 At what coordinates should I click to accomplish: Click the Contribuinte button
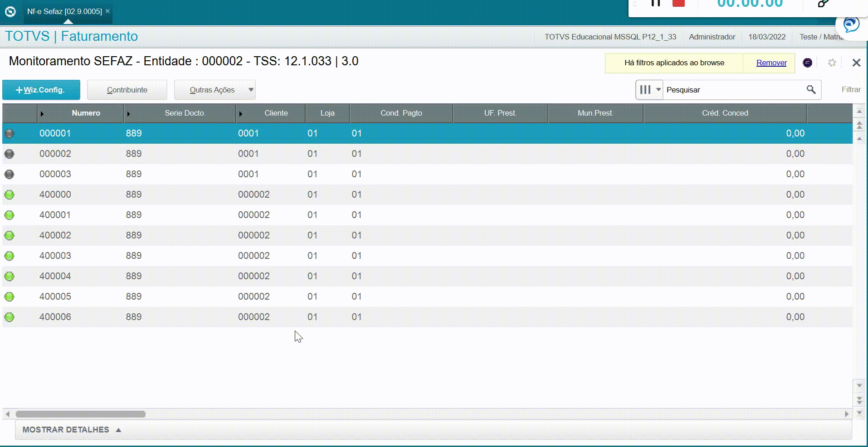click(x=127, y=90)
